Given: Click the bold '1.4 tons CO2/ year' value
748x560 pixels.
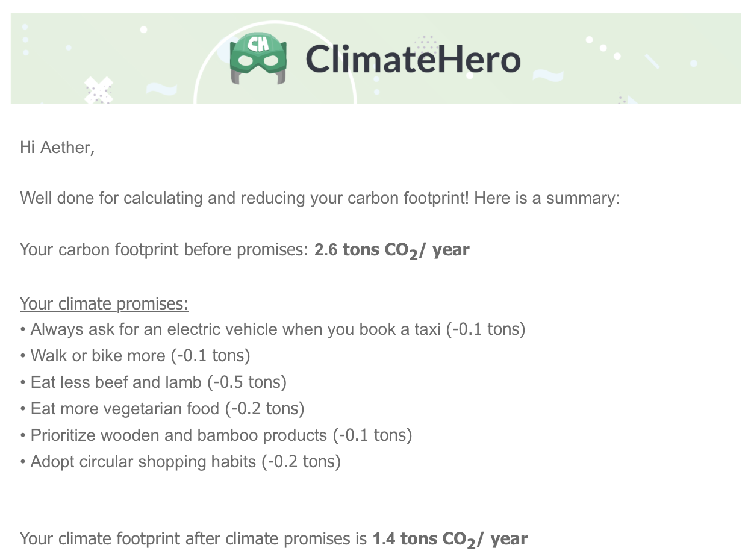Looking at the screenshot, I should [x=450, y=540].
